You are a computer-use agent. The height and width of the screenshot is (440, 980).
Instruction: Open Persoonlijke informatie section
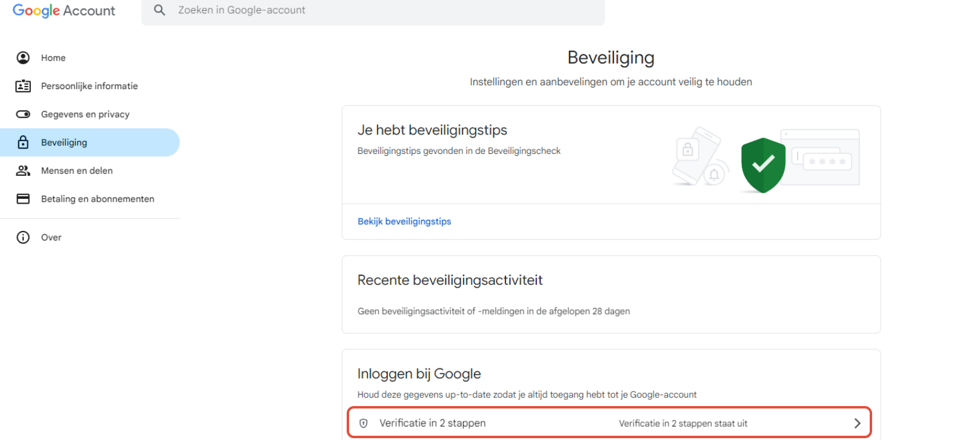click(x=90, y=86)
